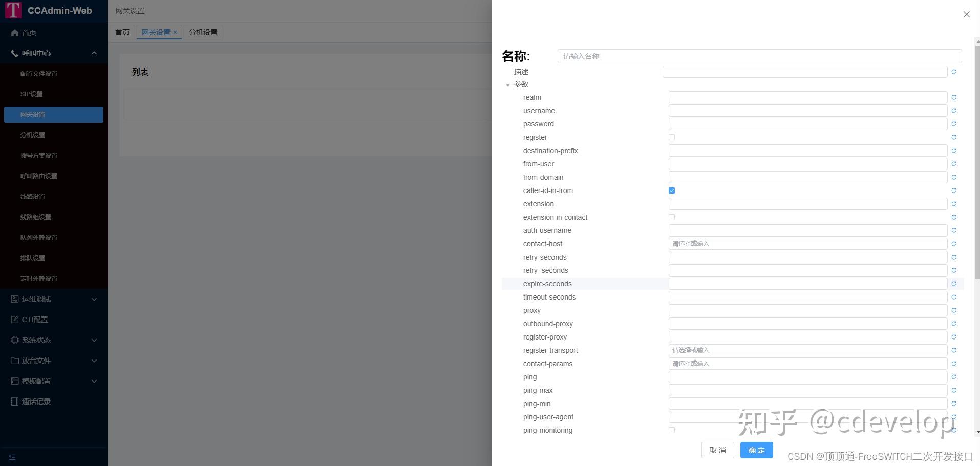
Task: Click the gear icon beside 系统状态
Action: tap(15, 340)
